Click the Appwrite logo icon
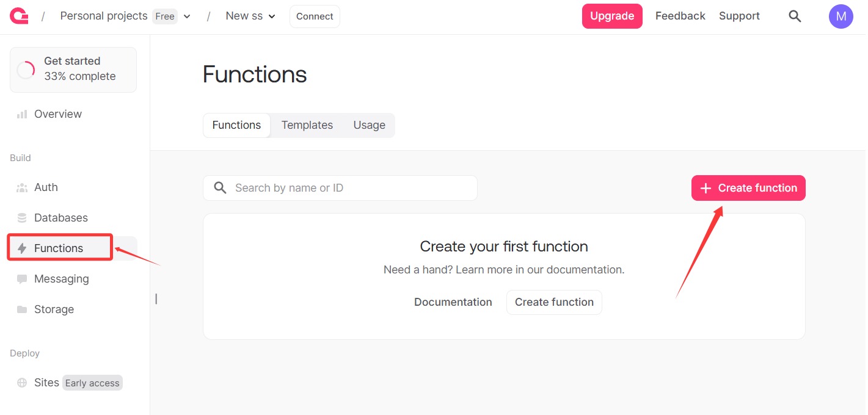 click(x=19, y=16)
